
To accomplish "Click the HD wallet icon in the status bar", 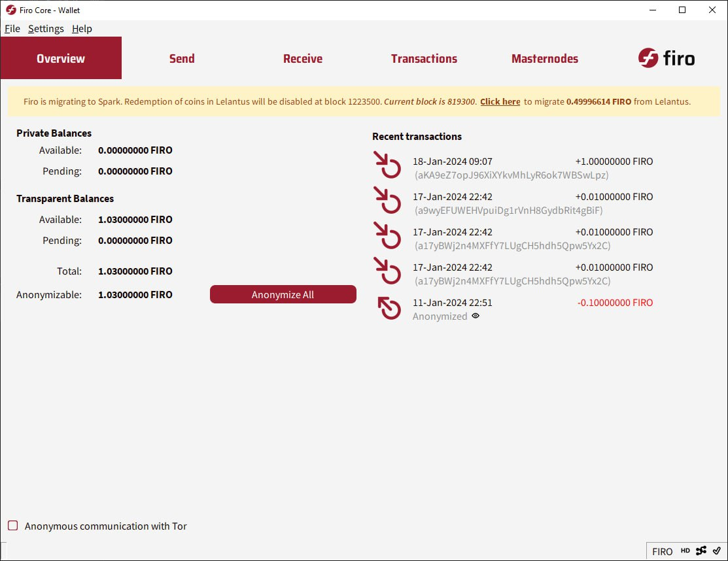I will point(684,551).
